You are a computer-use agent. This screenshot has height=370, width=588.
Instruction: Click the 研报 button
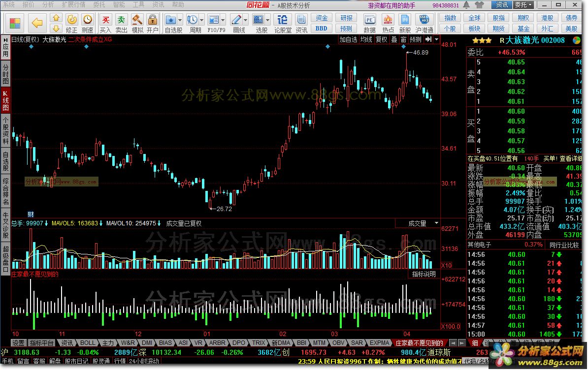pyautogui.click(x=346, y=18)
